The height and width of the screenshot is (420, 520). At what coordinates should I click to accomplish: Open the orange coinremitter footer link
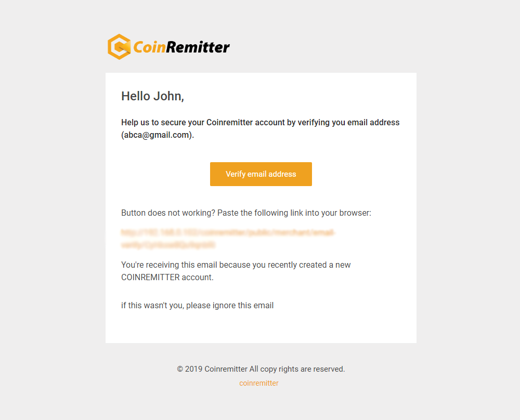click(258, 383)
